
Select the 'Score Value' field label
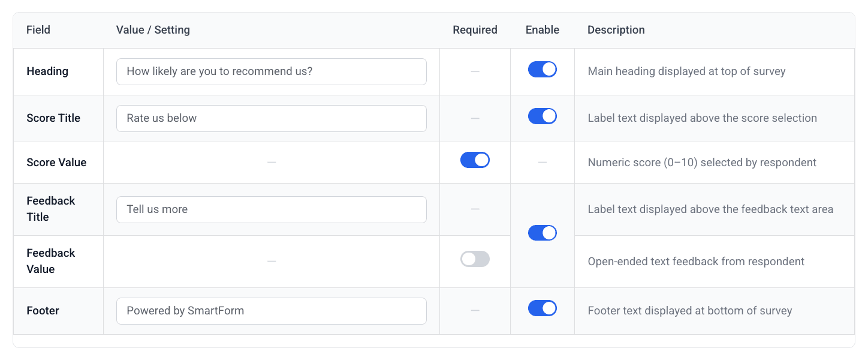click(x=56, y=163)
